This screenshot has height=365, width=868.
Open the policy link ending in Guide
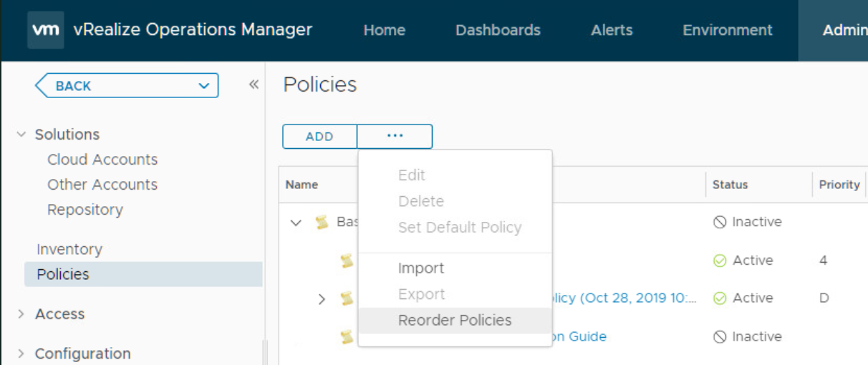(579, 336)
